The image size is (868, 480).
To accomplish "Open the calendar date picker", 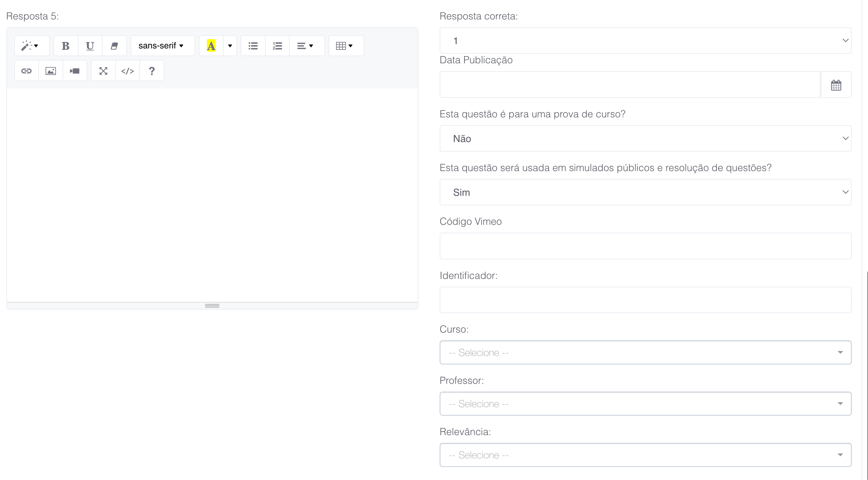I will pos(836,85).
